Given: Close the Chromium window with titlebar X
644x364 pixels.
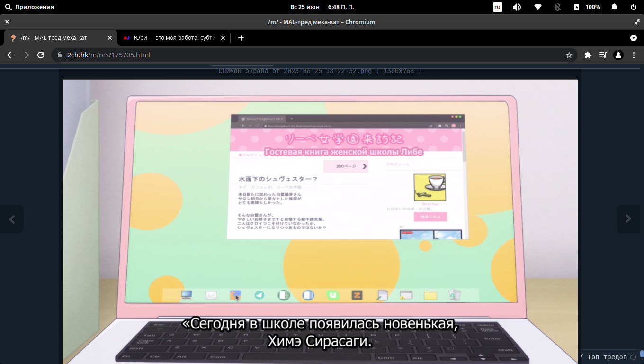Looking at the screenshot, I should click(x=7, y=22).
